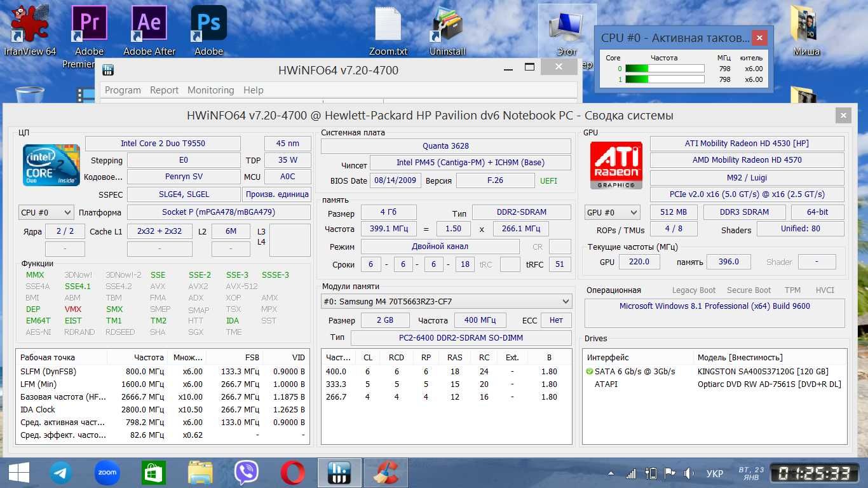The height and width of the screenshot is (488, 868).
Task: Click the taskbar clock display
Action: 816,473
